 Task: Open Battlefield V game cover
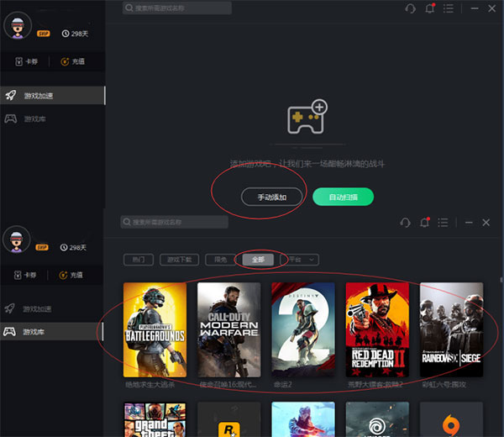(x=303, y=419)
